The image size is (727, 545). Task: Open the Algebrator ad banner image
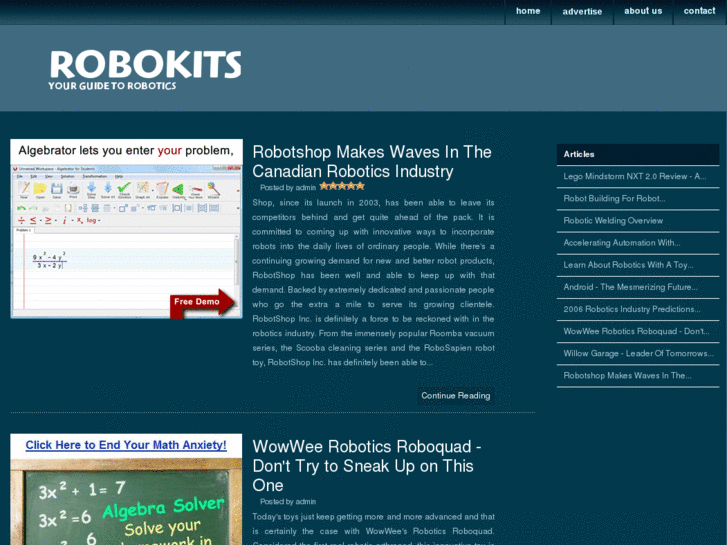[x=126, y=229]
